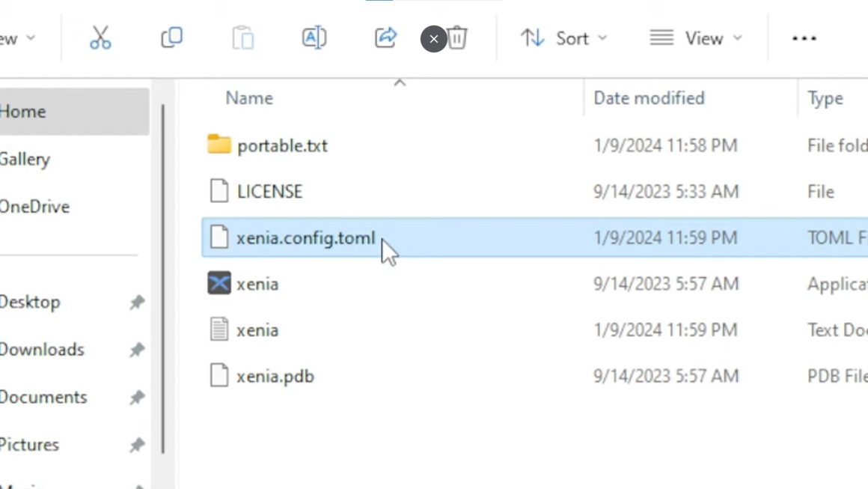Viewport: 868px width, 489px height.
Task: Click the Paste clipboard icon
Action: tap(242, 38)
